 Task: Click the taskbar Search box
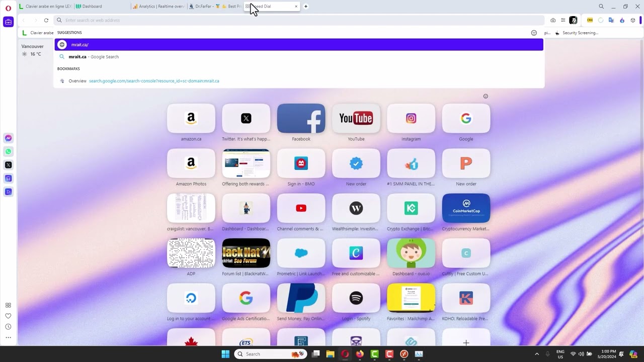tap(270, 354)
